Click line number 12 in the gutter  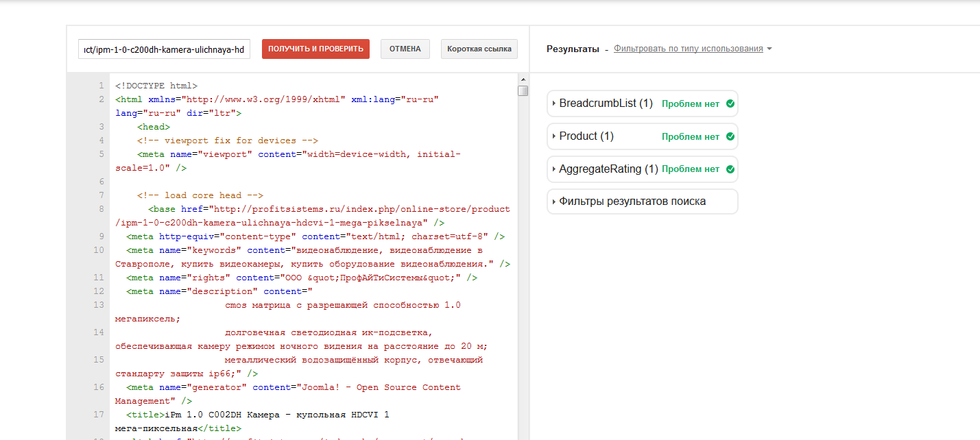pos(99,291)
